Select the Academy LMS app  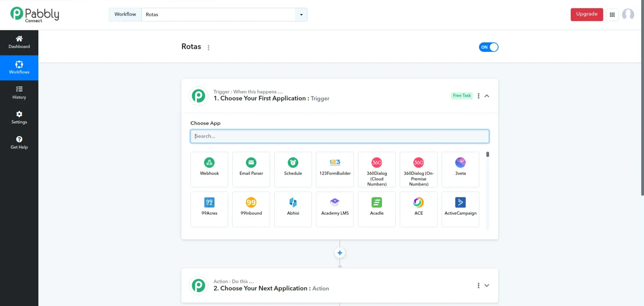pyautogui.click(x=335, y=209)
